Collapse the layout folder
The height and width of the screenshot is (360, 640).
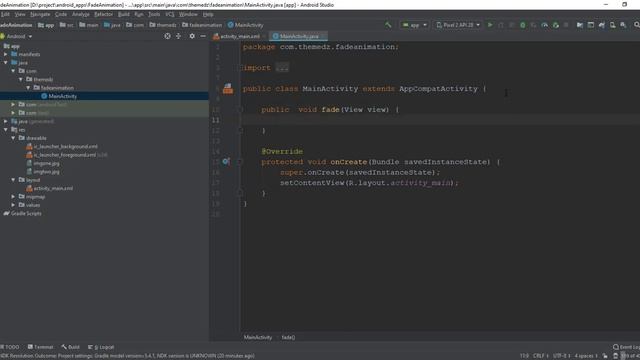coord(13,180)
